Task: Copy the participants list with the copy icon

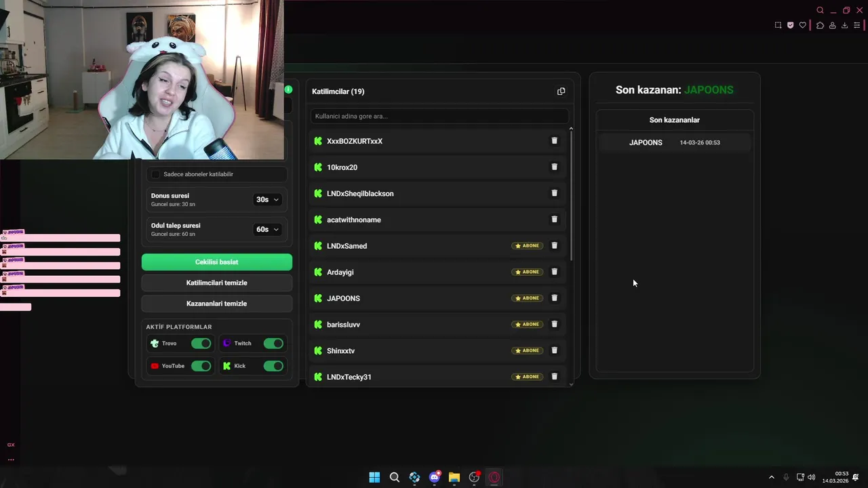Action: 561,91
